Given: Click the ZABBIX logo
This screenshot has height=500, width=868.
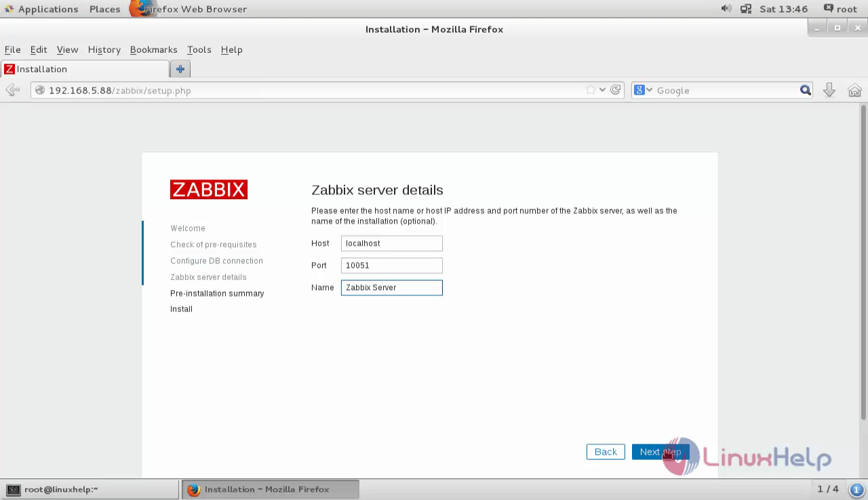Looking at the screenshot, I should (209, 189).
